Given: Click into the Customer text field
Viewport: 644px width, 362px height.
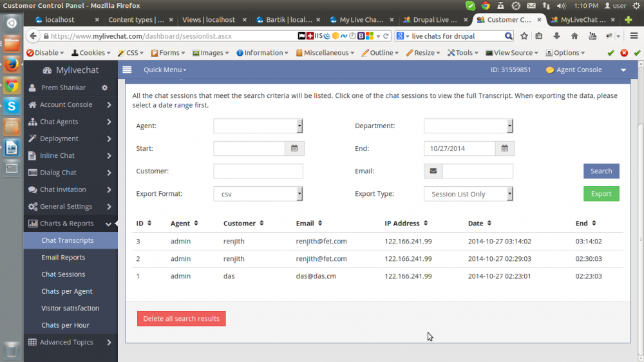Looking at the screenshot, I should click(x=258, y=171).
